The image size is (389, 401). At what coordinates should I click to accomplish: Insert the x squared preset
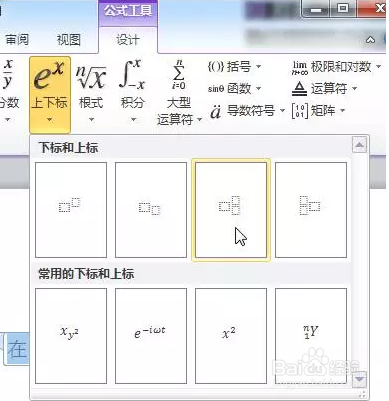(x=231, y=336)
